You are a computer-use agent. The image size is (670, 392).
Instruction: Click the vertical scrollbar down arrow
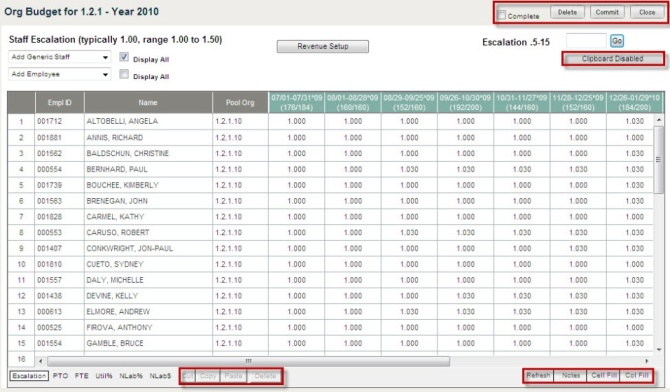click(658, 349)
